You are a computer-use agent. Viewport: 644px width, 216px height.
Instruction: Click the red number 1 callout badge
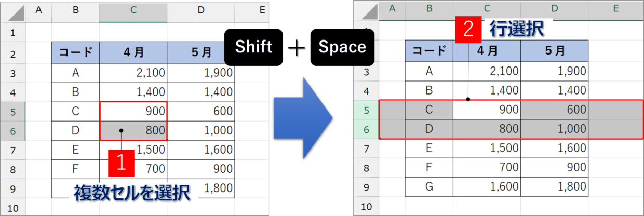(x=121, y=163)
